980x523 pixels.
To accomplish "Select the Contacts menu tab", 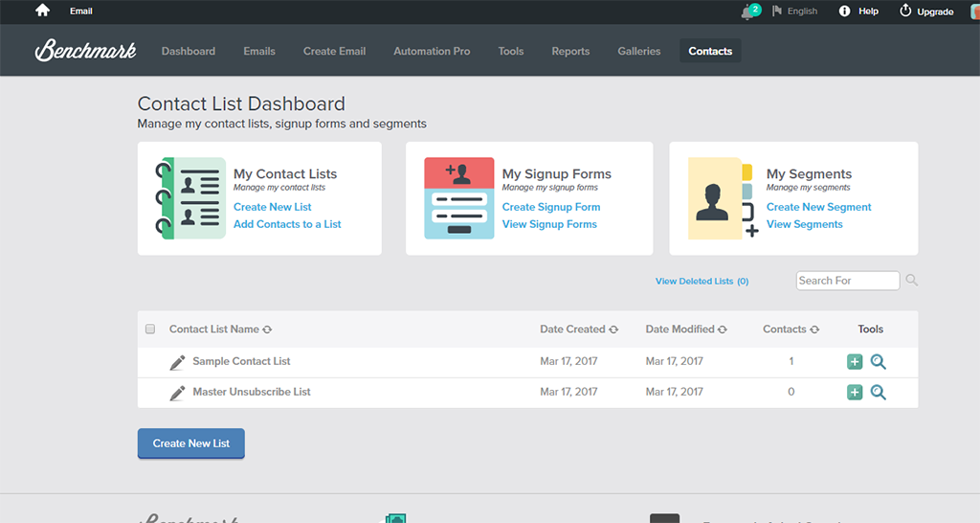I will (x=710, y=52).
